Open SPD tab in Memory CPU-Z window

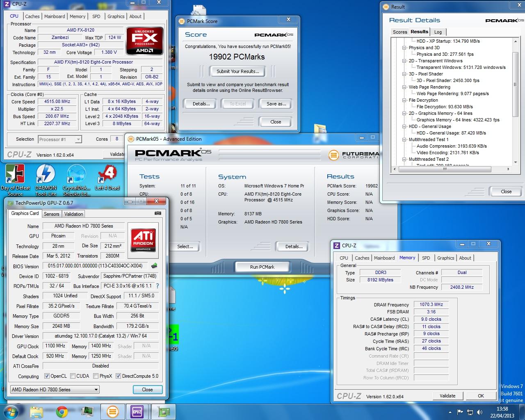tap(426, 258)
